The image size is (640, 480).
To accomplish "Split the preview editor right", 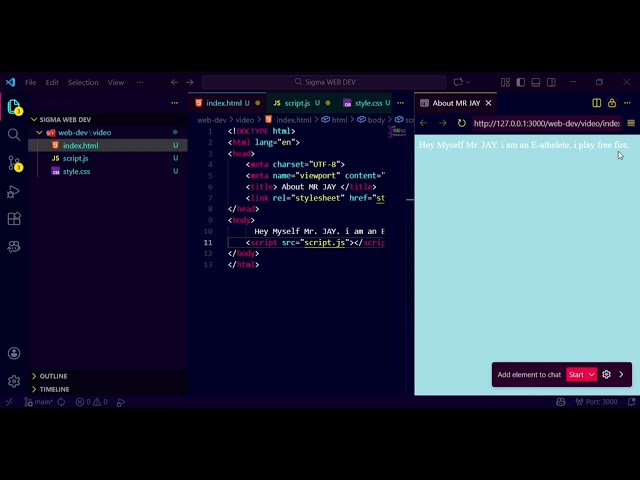I will point(597,103).
